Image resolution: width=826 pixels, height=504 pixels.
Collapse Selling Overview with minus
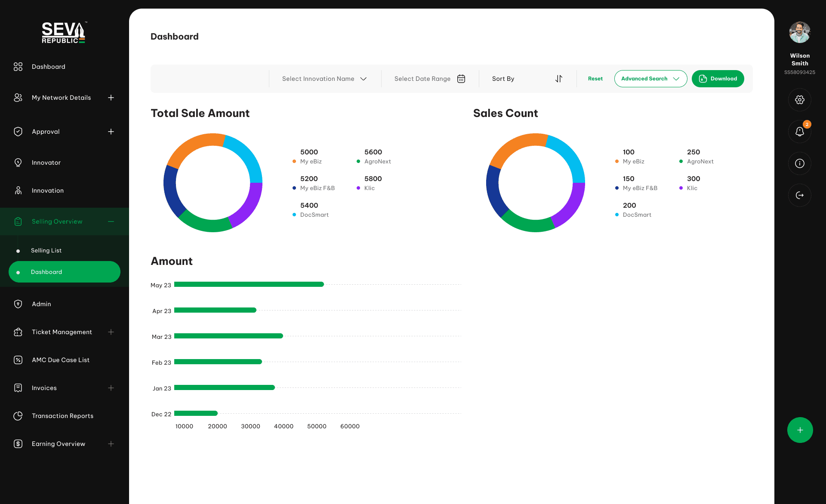tap(111, 221)
